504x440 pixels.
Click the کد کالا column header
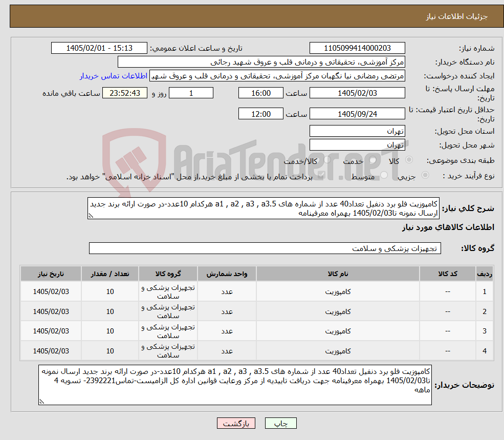pyautogui.click(x=447, y=274)
